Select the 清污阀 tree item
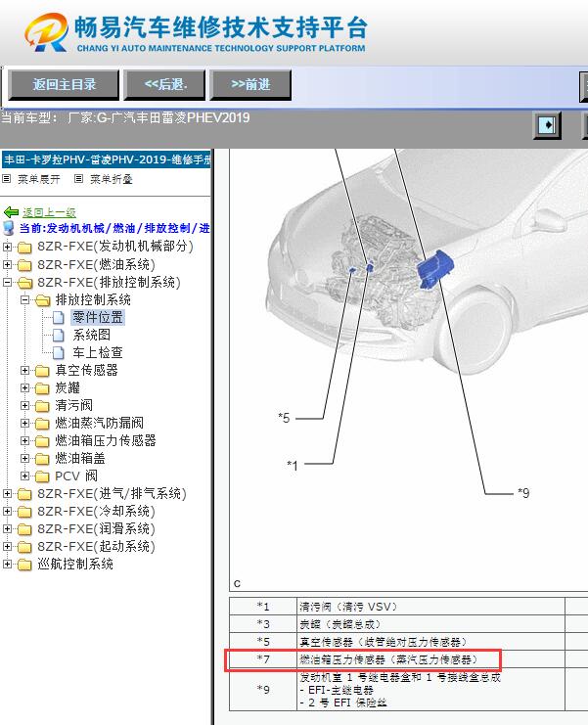This screenshot has height=725, width=588. [x=74, y=405]
